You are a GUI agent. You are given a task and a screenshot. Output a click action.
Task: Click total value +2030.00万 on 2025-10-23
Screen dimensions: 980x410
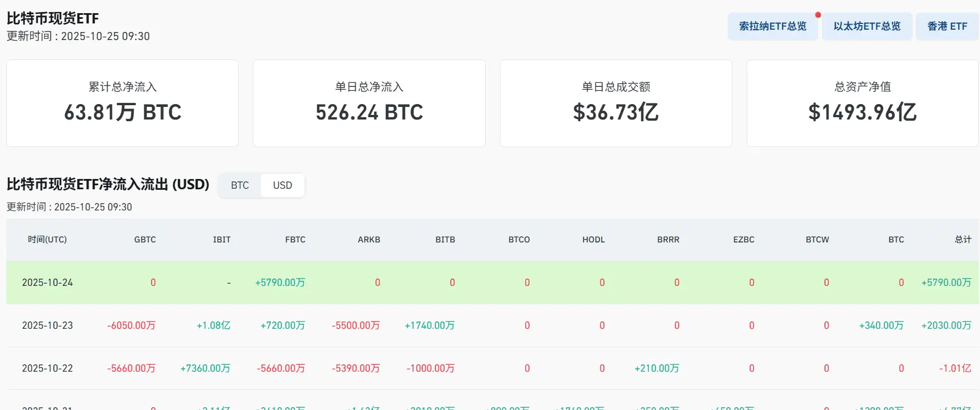click(946, 325)
